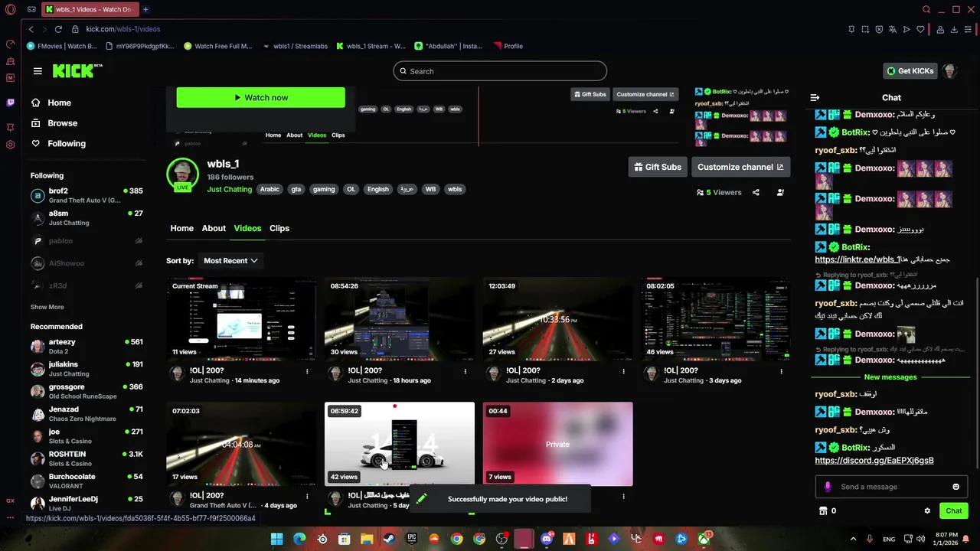Viewport: 980px width, 551px height.
Task: Open arteezy in Recommended list
Action: pyautogui.click(x=88, y=346)
